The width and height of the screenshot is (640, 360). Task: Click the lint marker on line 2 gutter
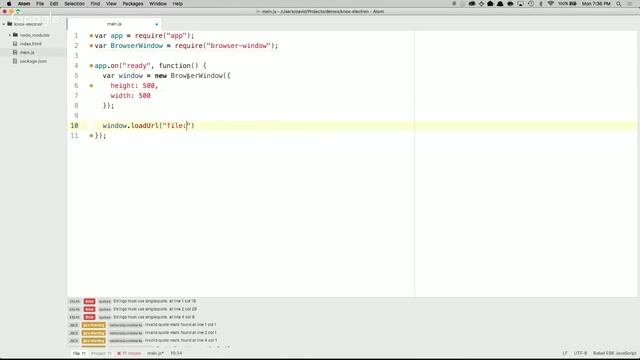[x=91, y=46]
